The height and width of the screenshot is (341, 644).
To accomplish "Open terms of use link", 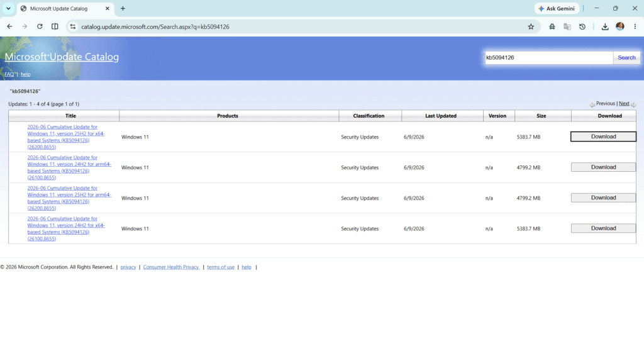I will point(221,267).
